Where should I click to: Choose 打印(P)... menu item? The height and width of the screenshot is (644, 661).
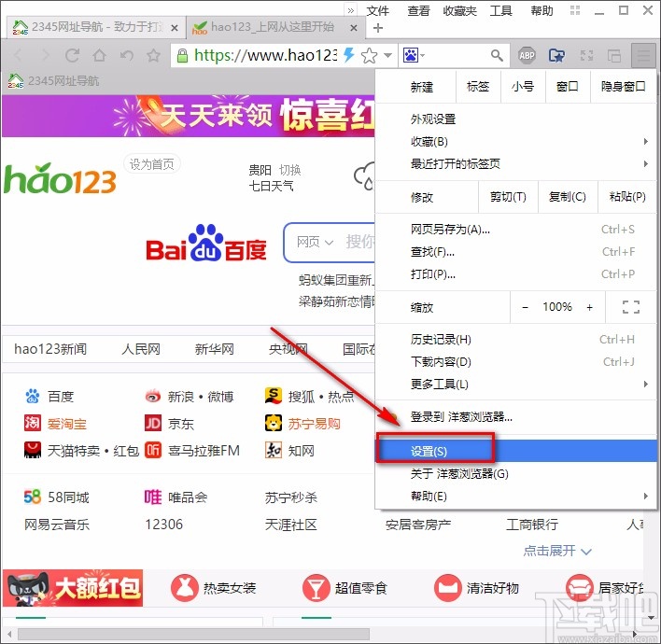[515, 274]
